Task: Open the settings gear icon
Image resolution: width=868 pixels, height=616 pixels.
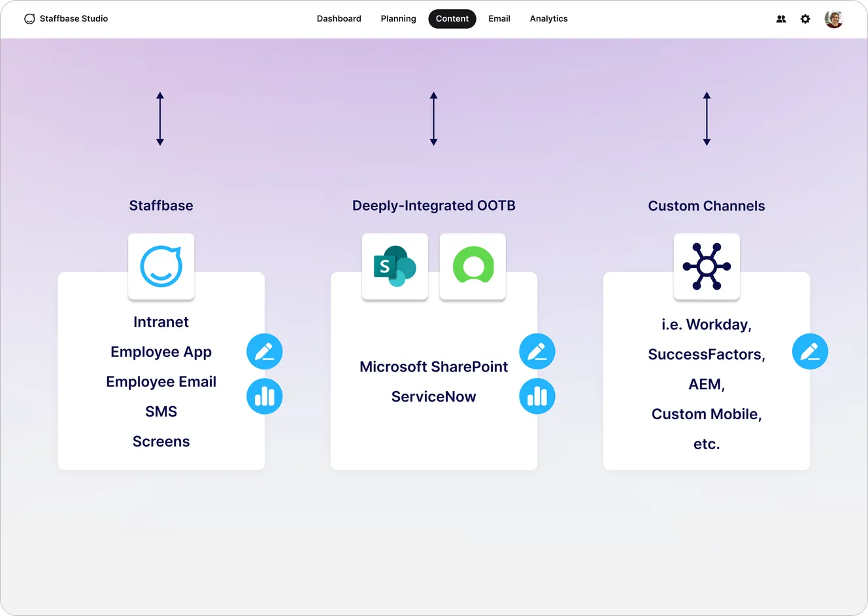Action: 805,19
